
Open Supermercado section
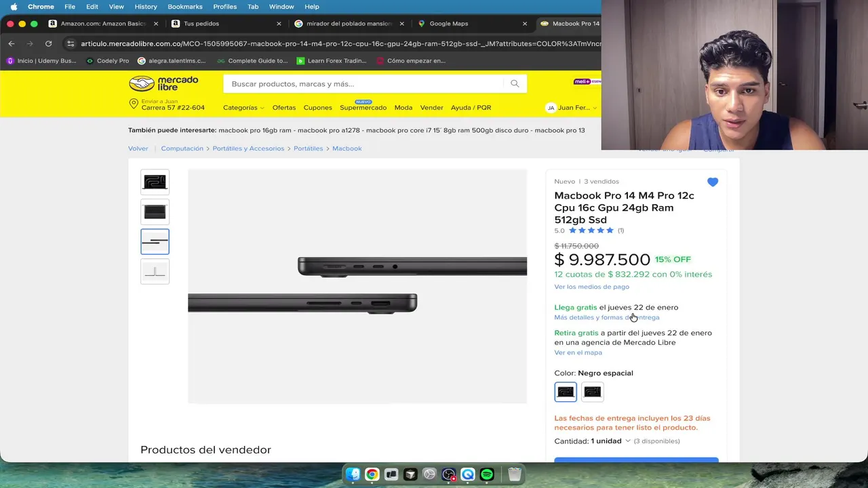coord(363,108)
